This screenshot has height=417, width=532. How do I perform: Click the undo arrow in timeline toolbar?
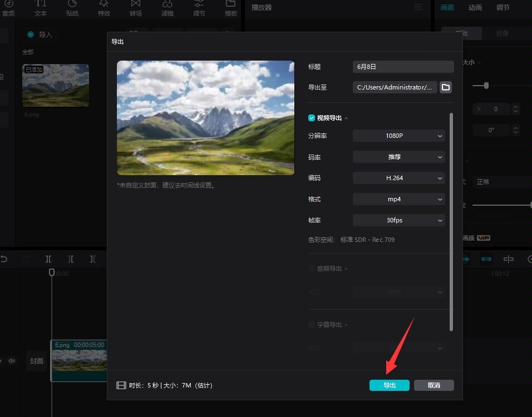(x=4, y=259)
